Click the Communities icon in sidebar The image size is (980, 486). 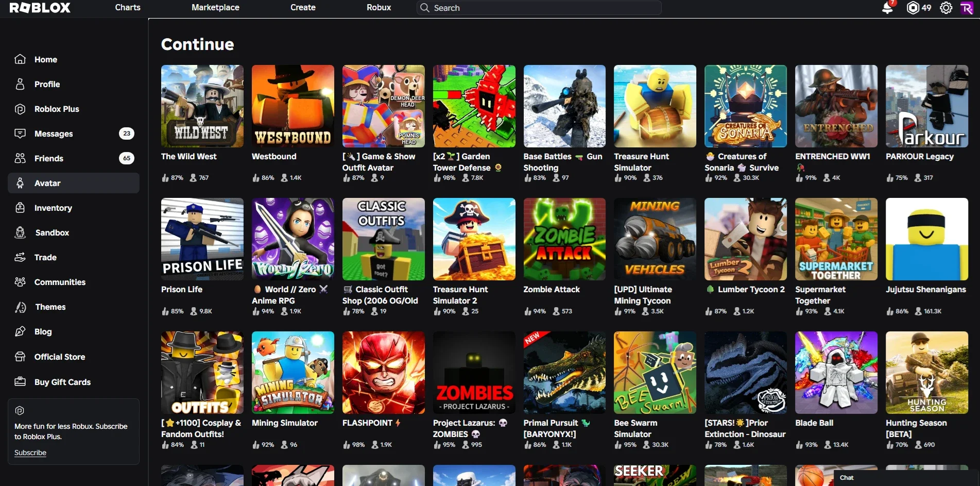(20, 282)
